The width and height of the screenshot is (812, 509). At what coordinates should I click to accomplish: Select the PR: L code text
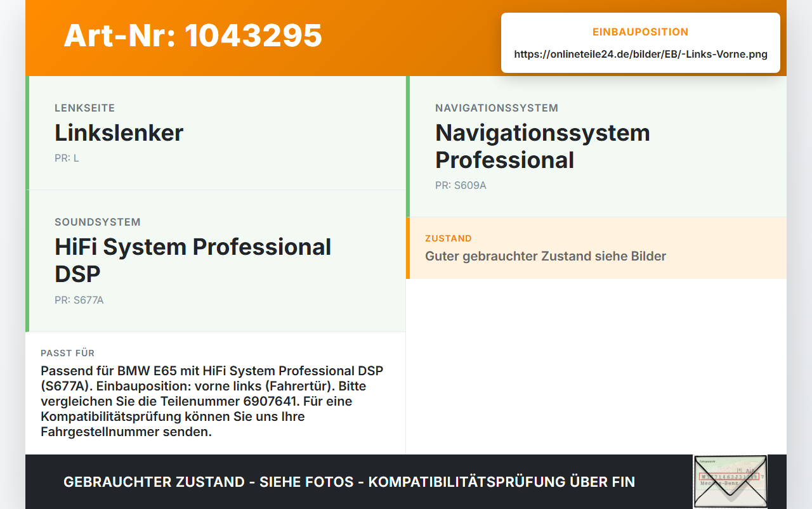coord(67,158)
